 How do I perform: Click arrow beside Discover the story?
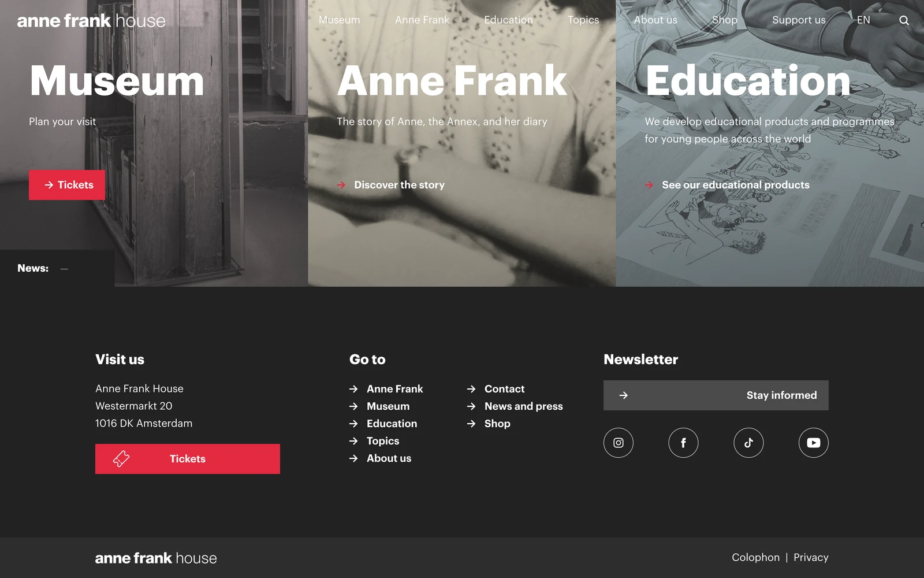coord(341,185)
